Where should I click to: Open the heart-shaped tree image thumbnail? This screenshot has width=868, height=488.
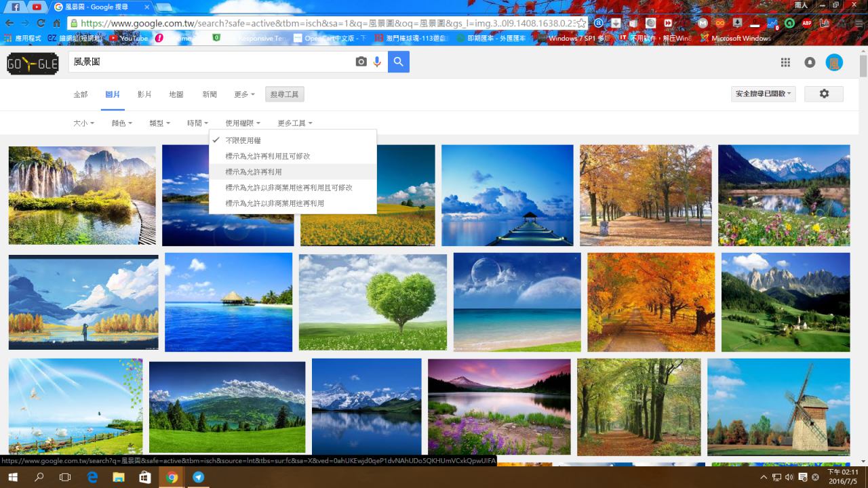pyautogui.click(x=373, y=302)
